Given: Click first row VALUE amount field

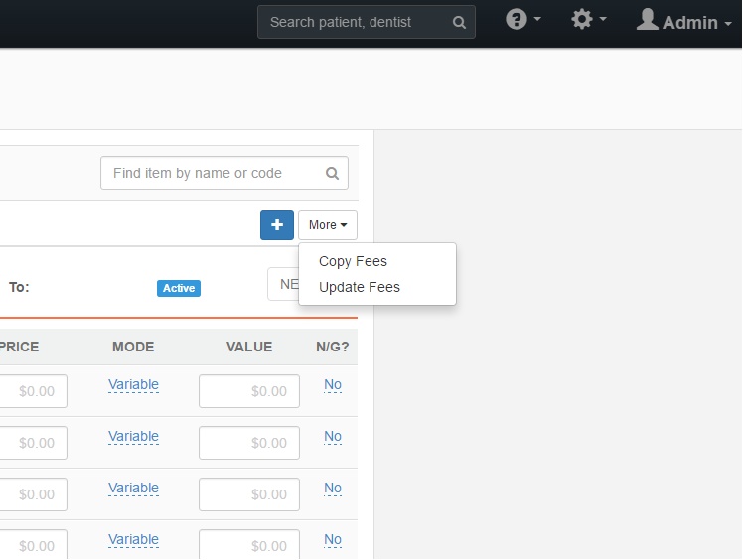Looking at the screenshot, I should point(248,391).
